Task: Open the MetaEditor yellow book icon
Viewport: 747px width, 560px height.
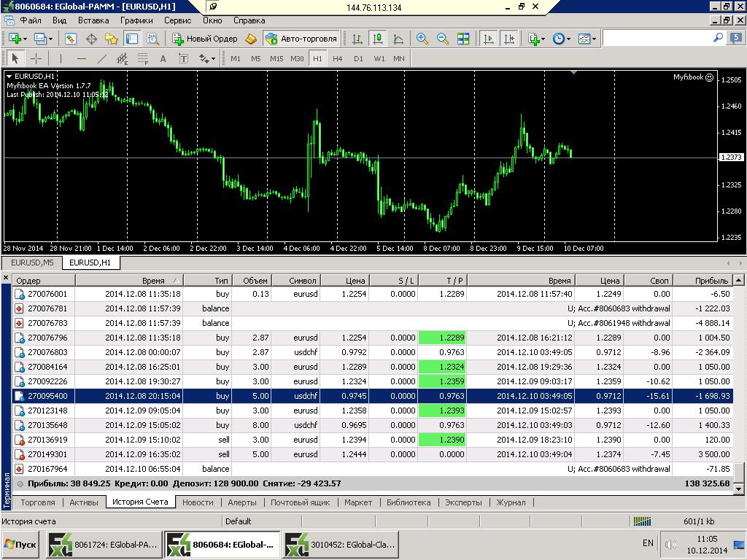Action: (x=251, y=39)
